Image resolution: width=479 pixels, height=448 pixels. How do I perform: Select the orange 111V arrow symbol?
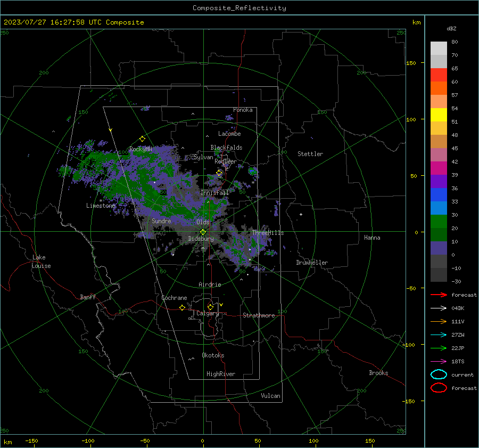point(439,321)
